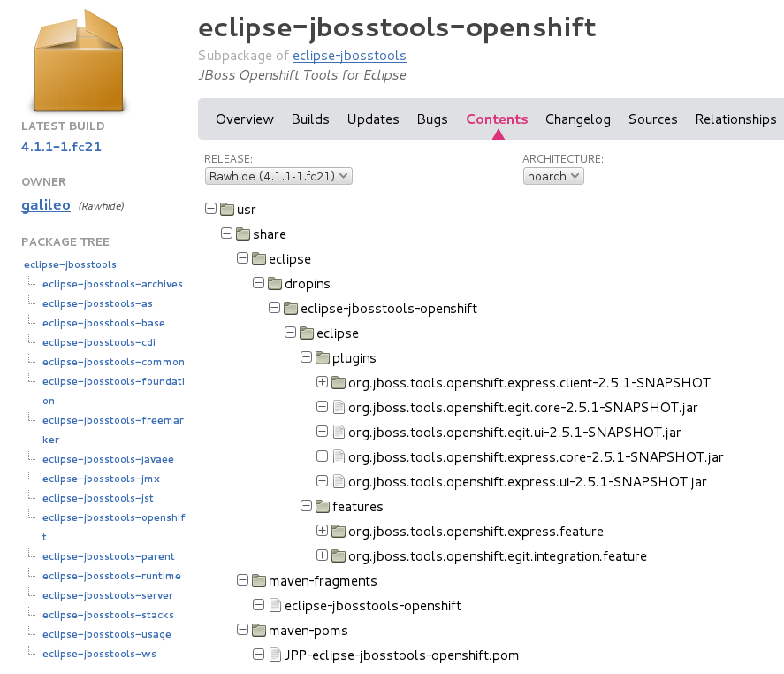Open eclipse-jbosstools-server package link
784x674 pixels.
pos(108,595)
